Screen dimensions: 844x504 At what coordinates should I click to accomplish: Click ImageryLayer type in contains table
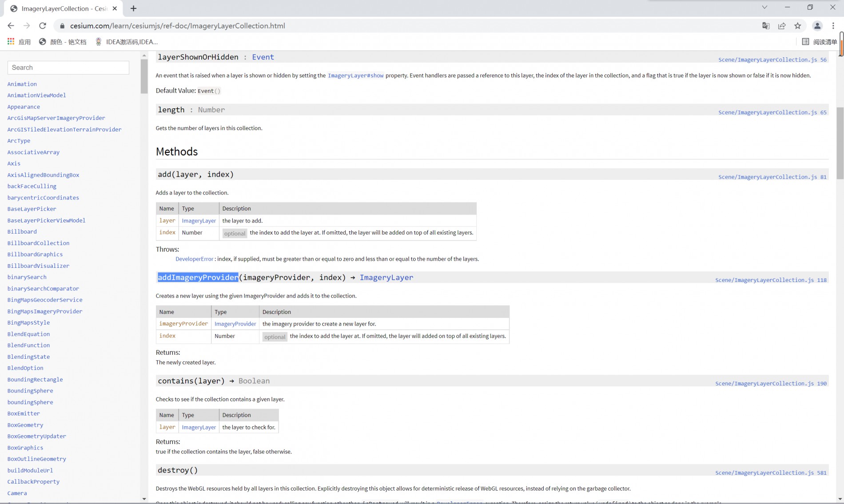[199, 427]
